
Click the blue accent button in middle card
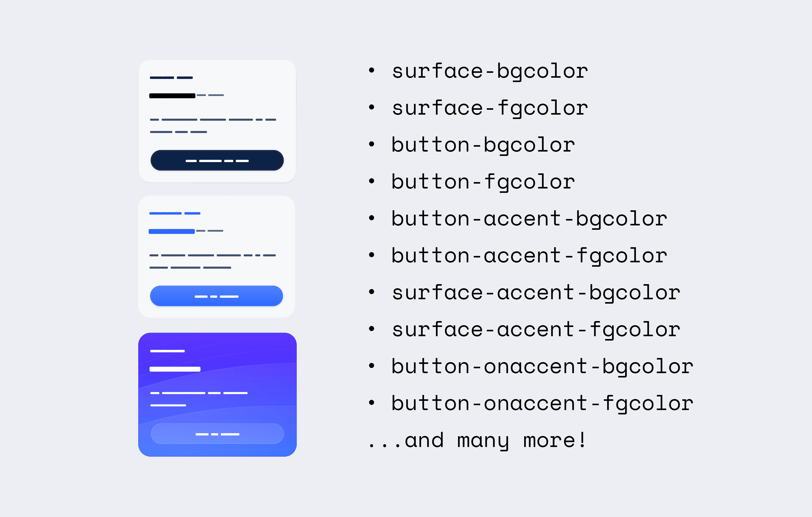coord(217,296)
